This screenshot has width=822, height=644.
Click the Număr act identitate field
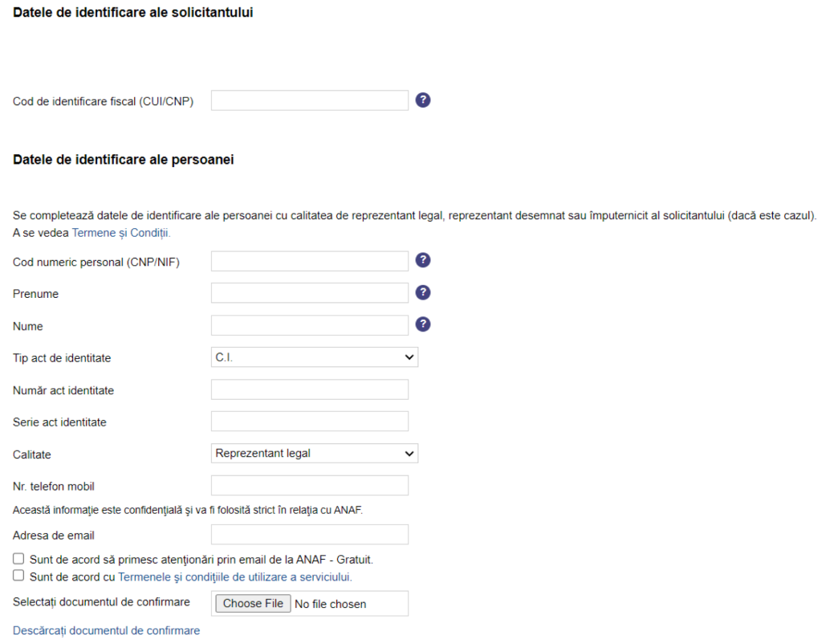[x=309, y=389]
